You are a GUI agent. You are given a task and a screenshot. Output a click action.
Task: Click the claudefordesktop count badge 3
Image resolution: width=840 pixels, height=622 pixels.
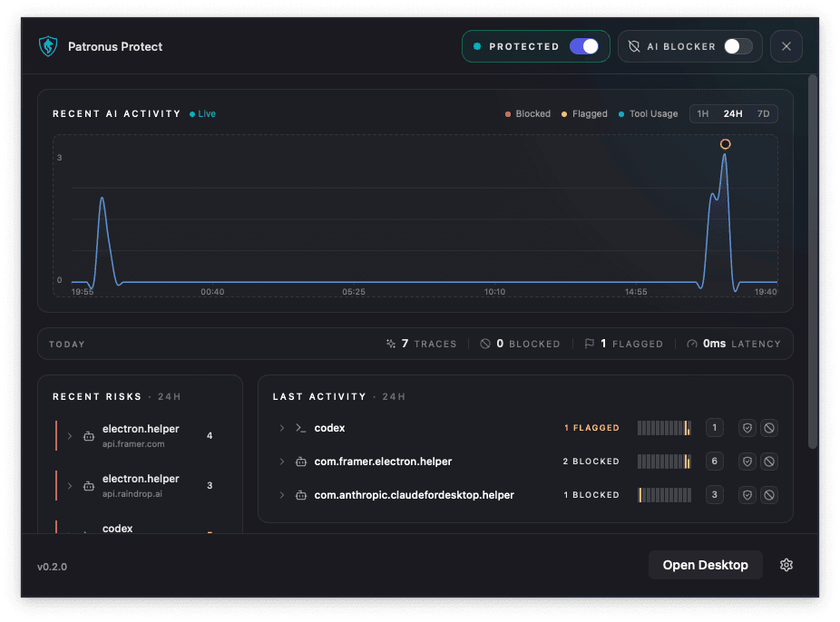tap(714, 495)
